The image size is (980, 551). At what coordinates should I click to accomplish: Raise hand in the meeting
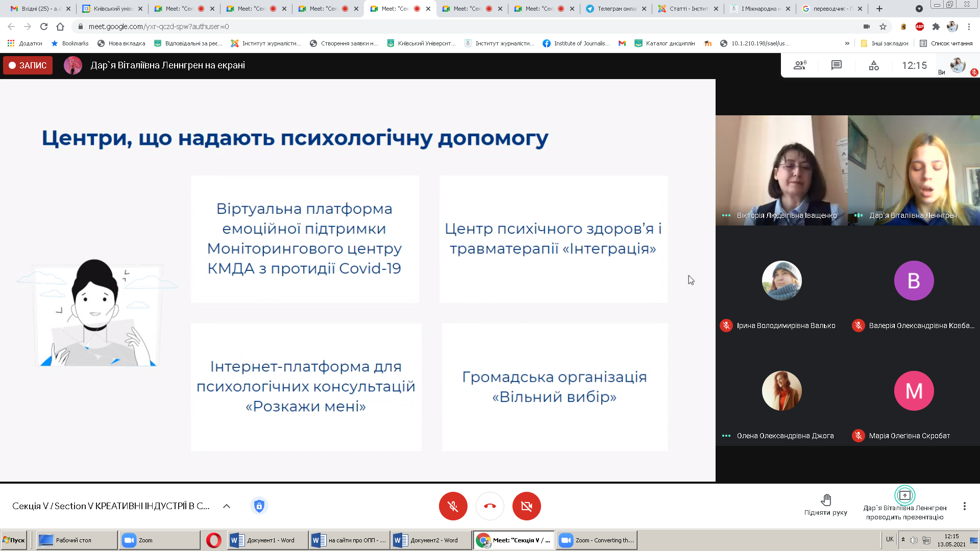click(825, 505)
